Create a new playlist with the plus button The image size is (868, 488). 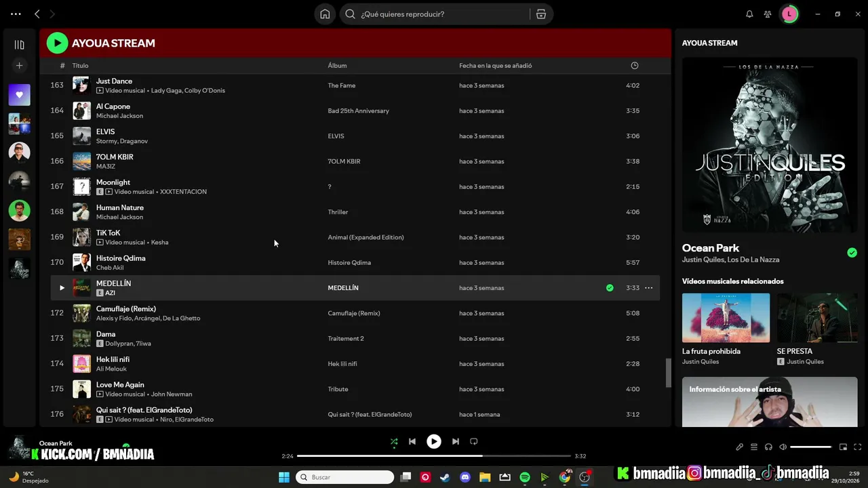(19, 66)
